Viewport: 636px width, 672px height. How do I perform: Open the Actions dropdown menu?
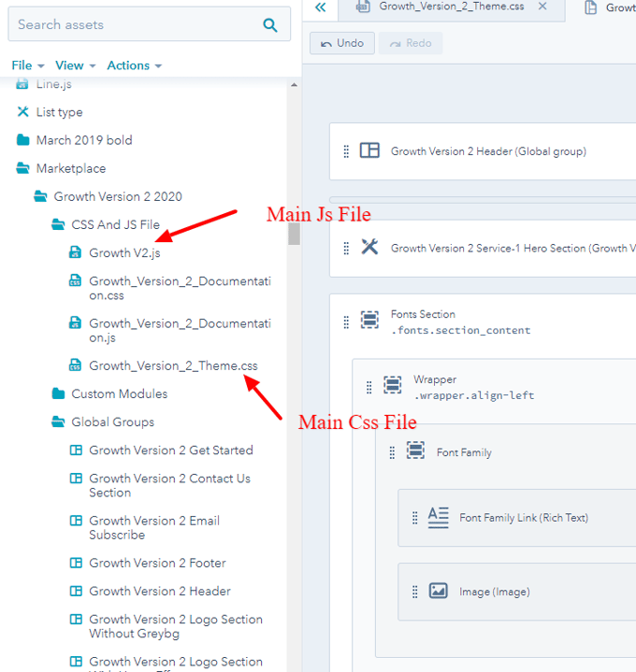coord(134,65)
